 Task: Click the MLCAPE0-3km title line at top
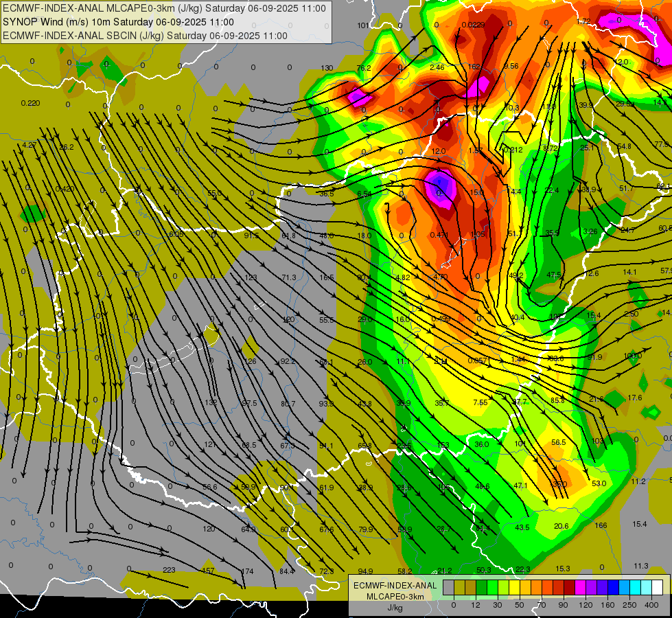point(164,8)
